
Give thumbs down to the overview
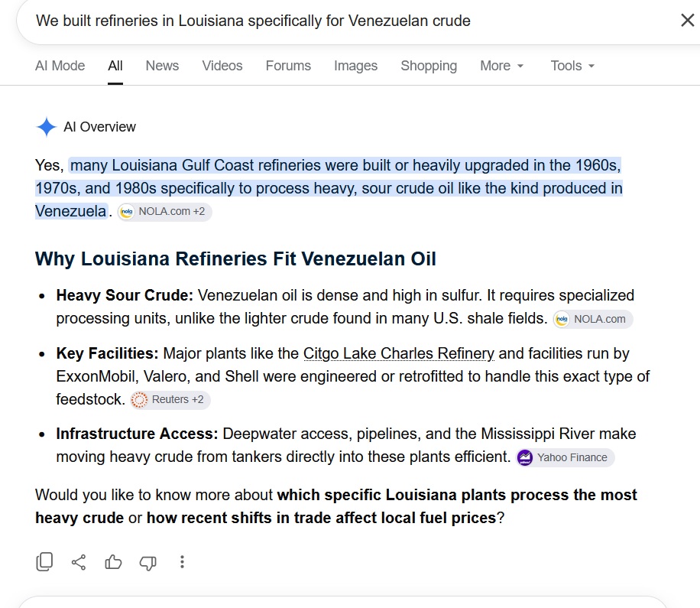pos(147,562)
